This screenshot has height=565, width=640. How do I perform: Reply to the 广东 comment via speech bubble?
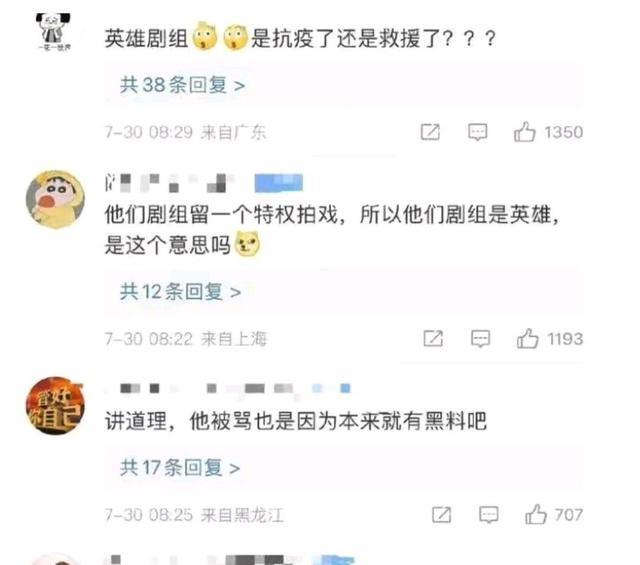[x=477, y=132]
